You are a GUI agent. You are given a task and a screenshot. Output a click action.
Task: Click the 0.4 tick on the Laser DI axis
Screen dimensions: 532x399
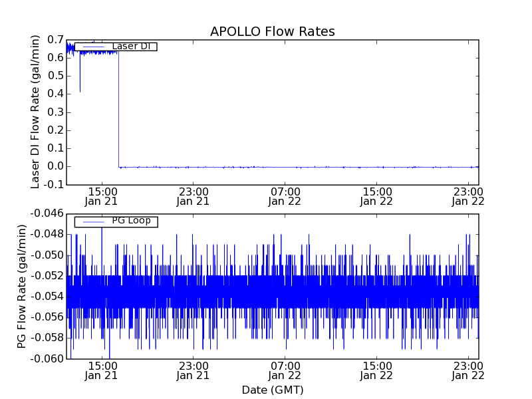tap(56, 94)
